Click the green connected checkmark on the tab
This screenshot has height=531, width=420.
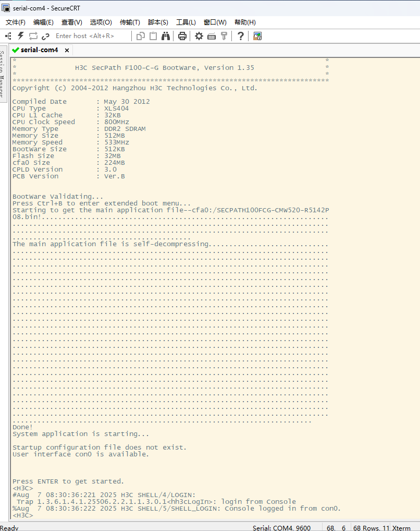(x=15, y=50)
